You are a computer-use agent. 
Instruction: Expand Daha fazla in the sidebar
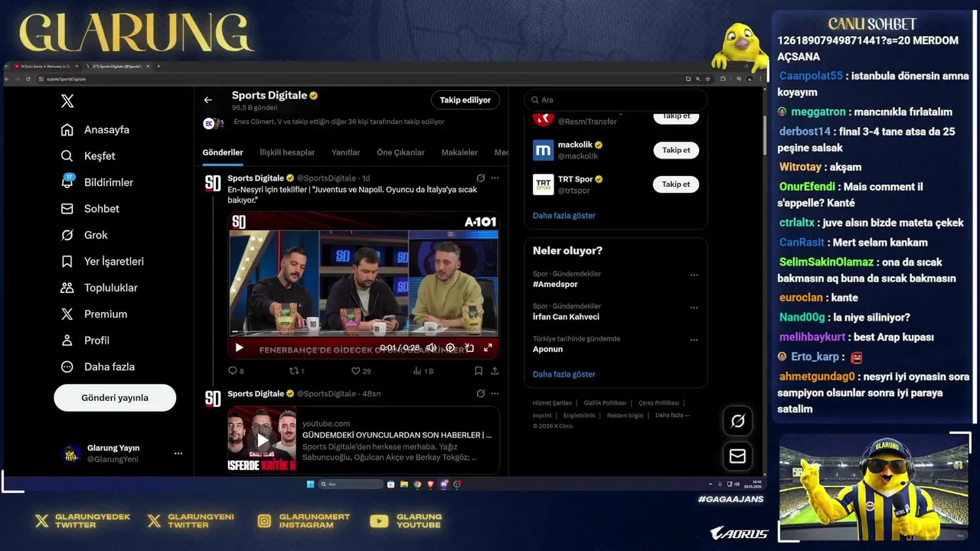click(x=98, y=367)
